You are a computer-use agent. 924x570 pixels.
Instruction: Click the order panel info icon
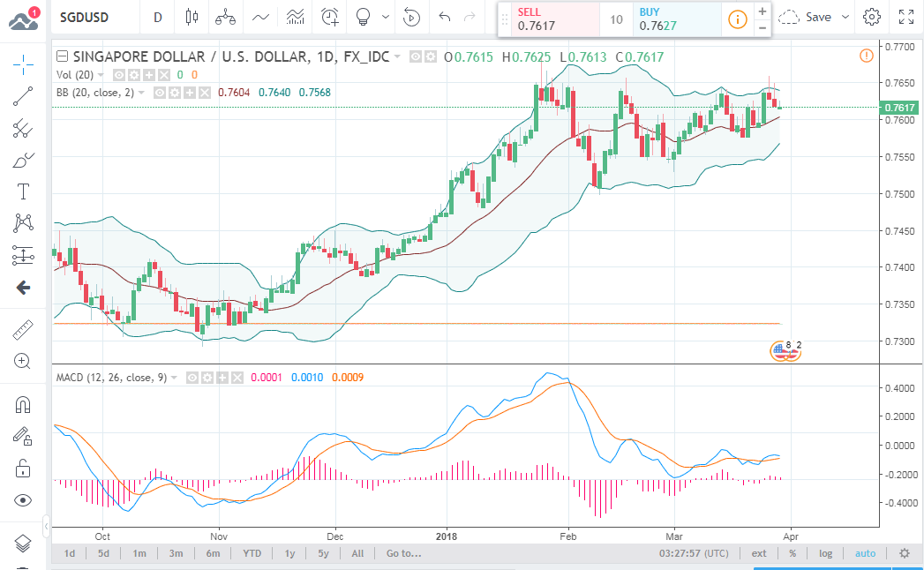[737, 19]
